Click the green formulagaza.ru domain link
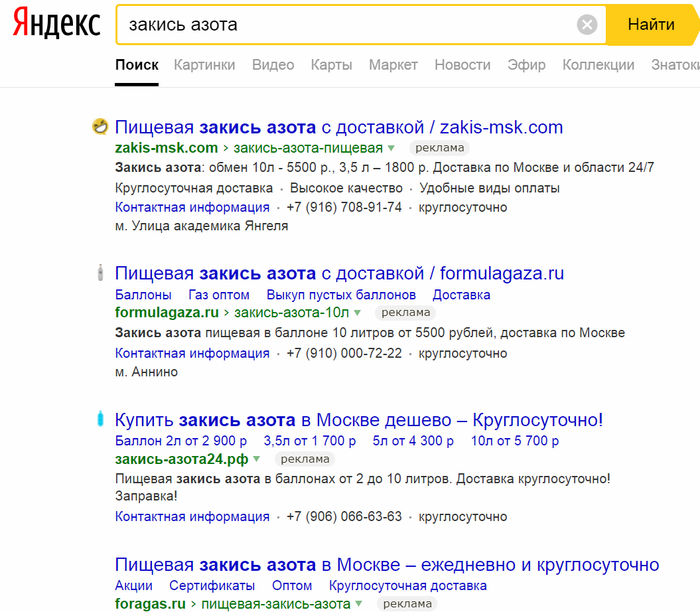 click(x=167, y=312)
